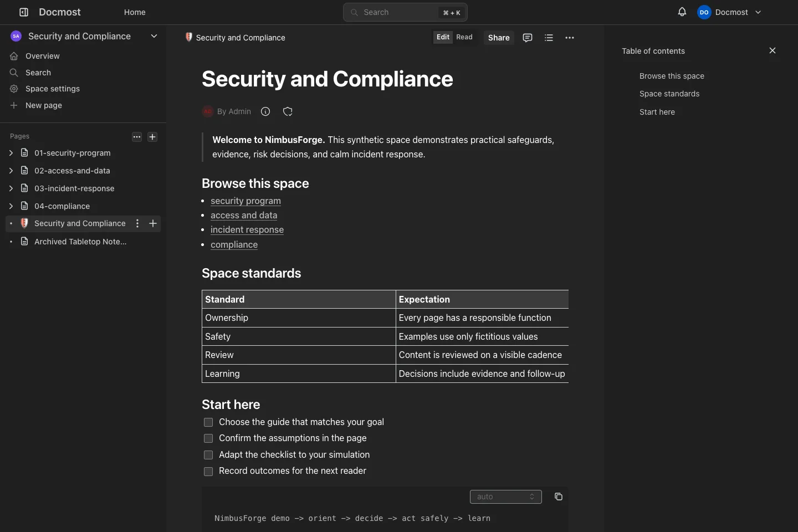
Task: Click the Docmost logo text
Action: [60, 12]
